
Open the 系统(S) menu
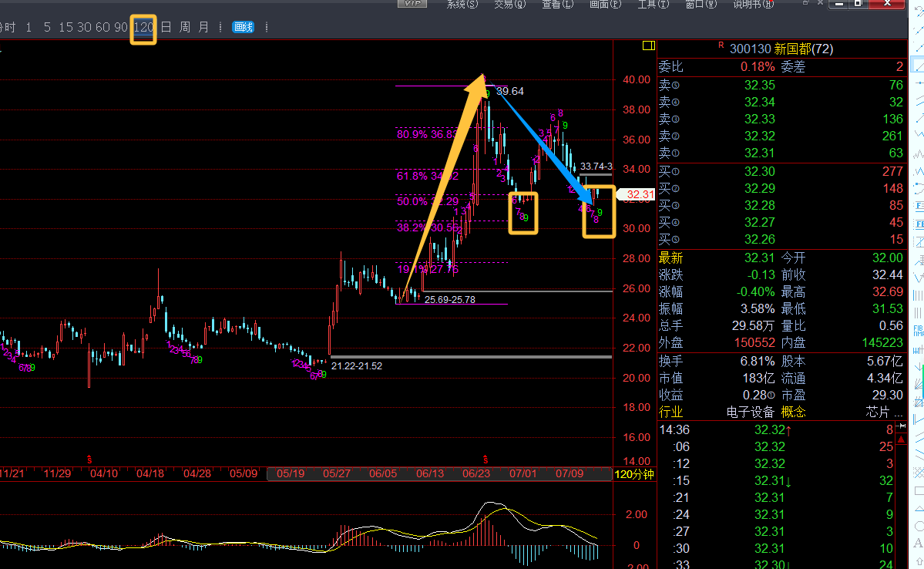tap(462, 4)
